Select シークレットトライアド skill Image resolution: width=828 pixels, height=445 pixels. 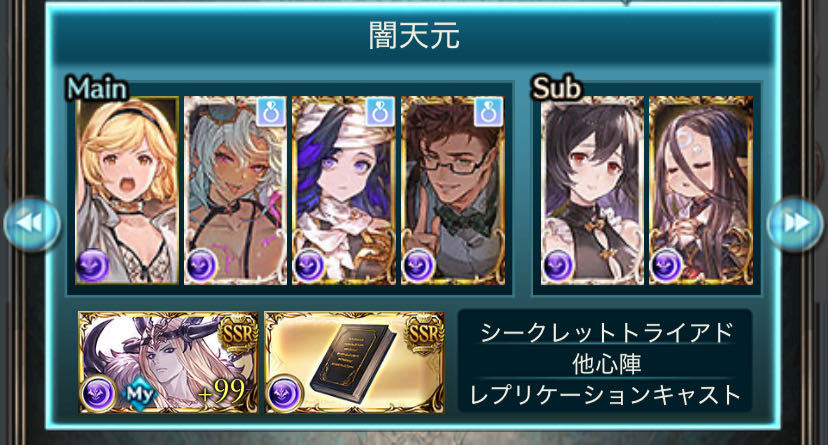[x=606, y=332]
